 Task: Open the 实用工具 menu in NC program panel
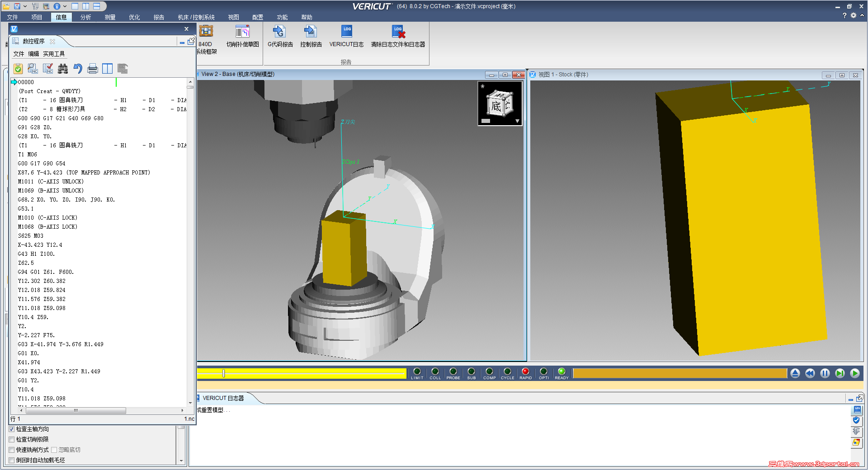tap(54, 54)
